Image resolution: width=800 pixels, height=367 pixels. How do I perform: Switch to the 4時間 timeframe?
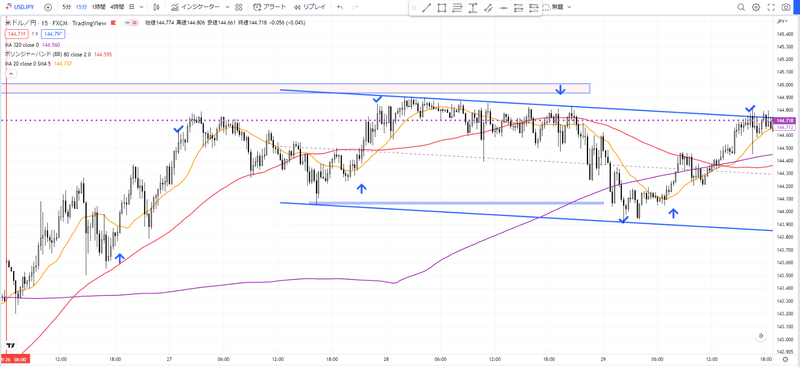[117, 7]
